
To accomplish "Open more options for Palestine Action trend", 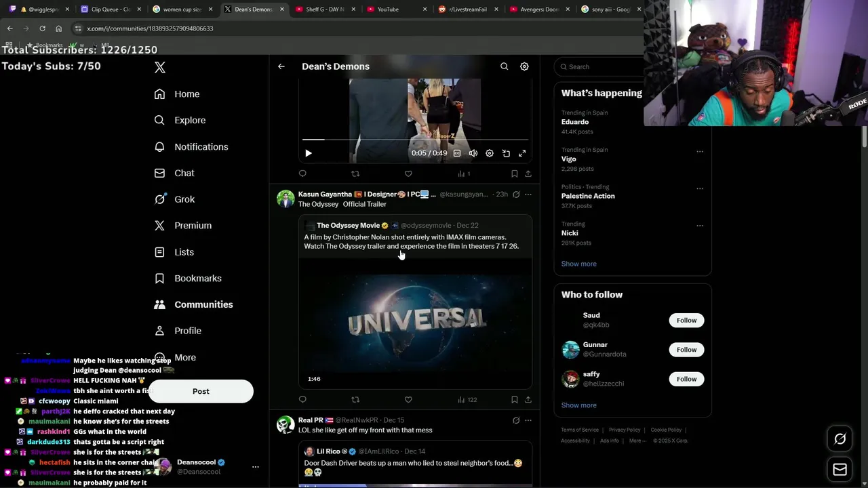I will (x=700, y=188).
